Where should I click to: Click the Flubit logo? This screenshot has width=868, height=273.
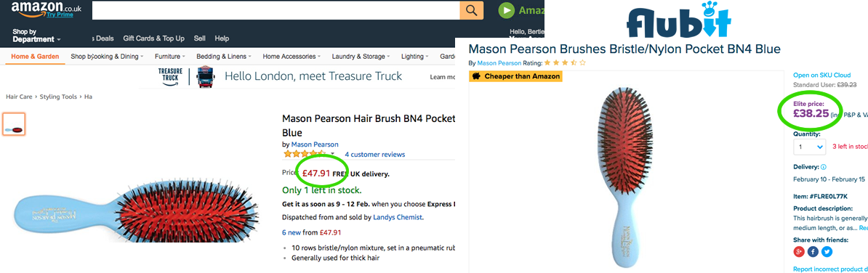(679, 20)
